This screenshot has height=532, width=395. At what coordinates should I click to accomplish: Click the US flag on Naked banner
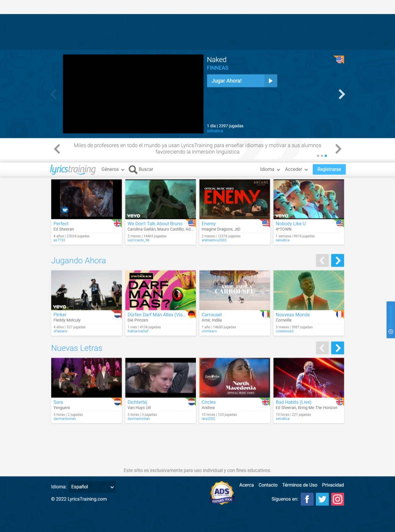340,59
